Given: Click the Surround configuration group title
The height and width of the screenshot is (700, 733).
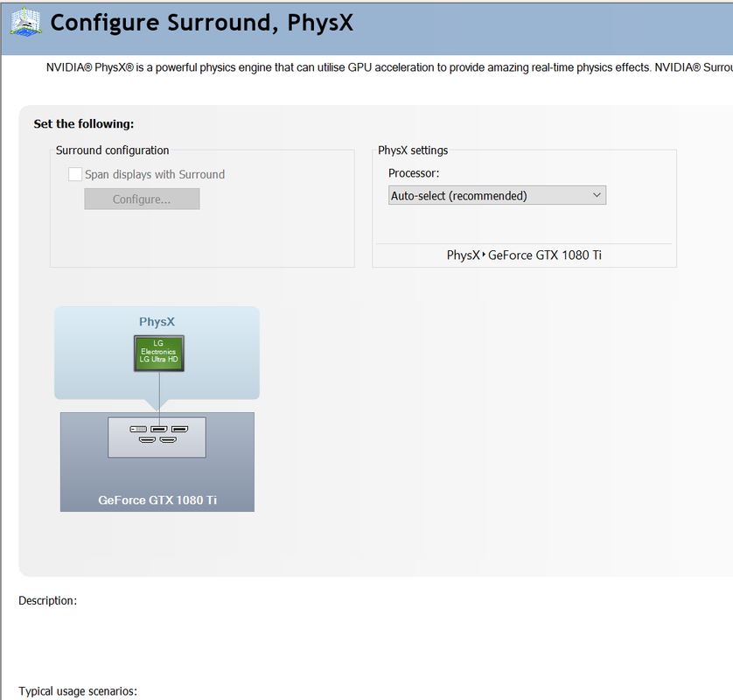Looking at the screenshot, I should click(112, 150).
